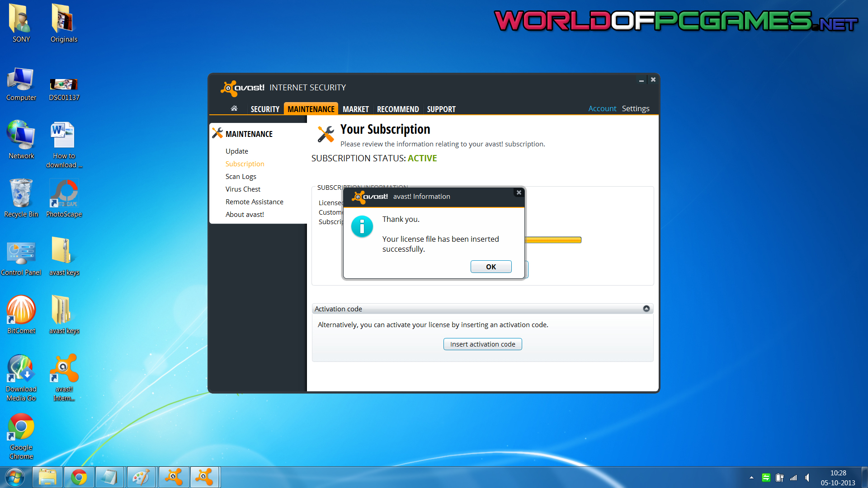Select Virus Chest in maintenance sidebar

pyautogui.click(x=243, y=189)
